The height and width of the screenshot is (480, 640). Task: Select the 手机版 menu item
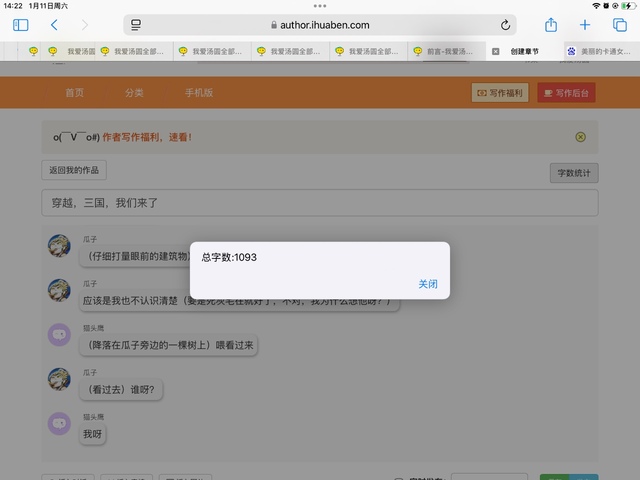click(x=198, y=93)
